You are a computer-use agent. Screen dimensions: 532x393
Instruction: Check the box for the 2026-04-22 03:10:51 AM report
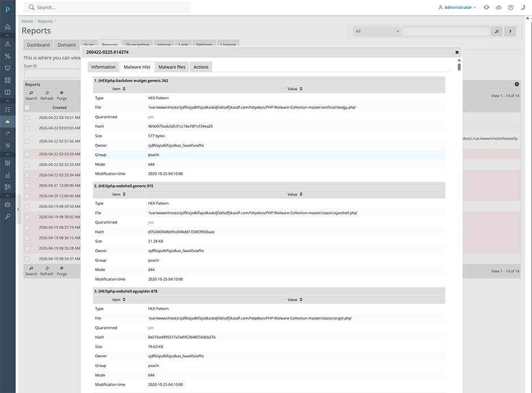coord(27,118)
